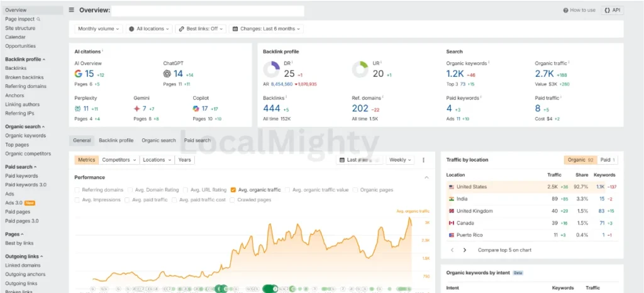Viewport: 644px width, 293px height.
Task: Open Broken backlinks in the sidebar
Action: [x=25, y=77]
